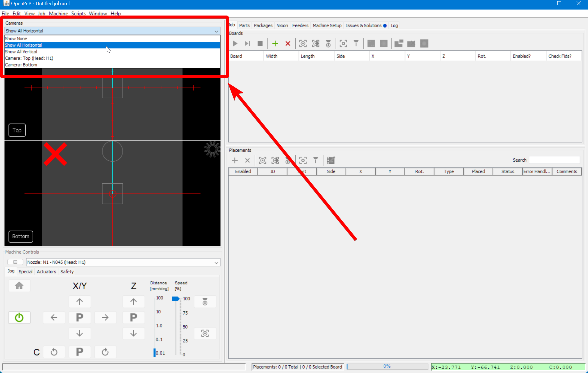Click the stop job square icon

coord(260,44)
